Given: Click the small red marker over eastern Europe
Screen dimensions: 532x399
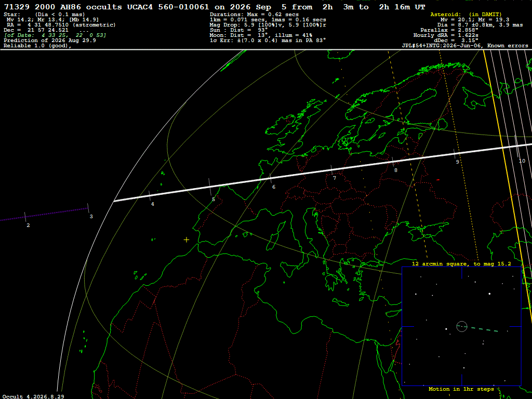Looking at the screenshot, I should (x=438, y=180).
